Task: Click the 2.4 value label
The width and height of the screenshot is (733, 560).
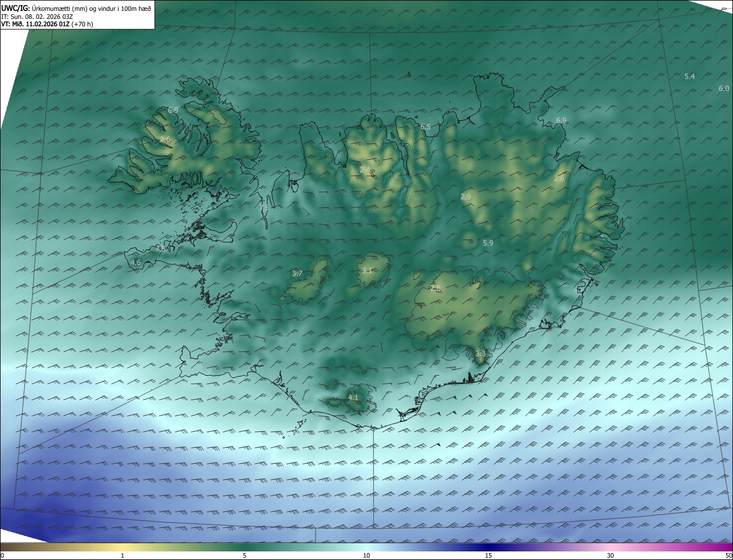Action: 365,170
